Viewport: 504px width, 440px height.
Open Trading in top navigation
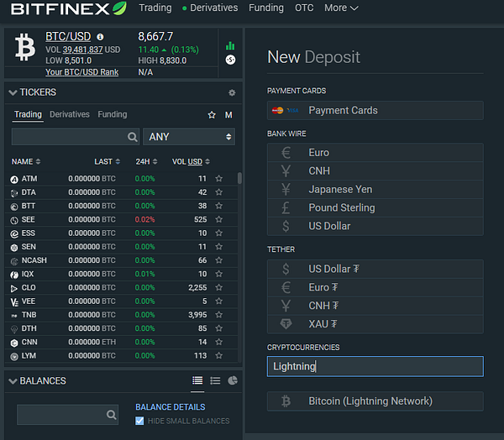[x=155, y=8]
